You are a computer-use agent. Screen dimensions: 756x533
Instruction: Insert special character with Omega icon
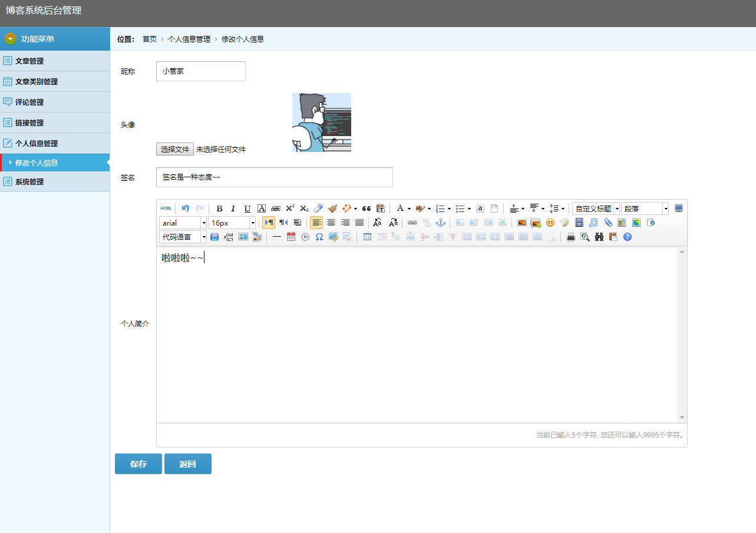coord(319,237)
